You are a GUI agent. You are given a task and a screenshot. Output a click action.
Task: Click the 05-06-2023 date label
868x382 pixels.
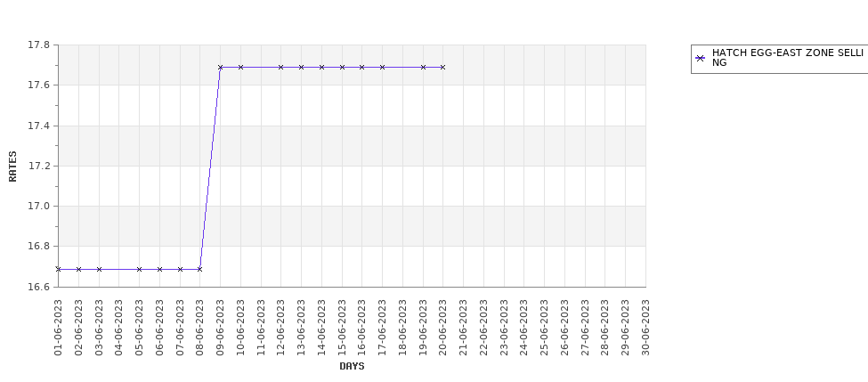pyautogui.click(x=139, y=327)
